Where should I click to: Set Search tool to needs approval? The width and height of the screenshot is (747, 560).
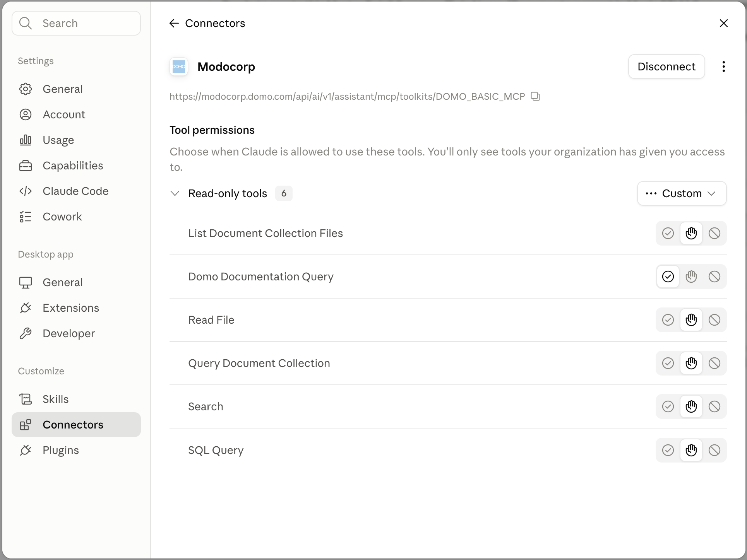point(691,406)
